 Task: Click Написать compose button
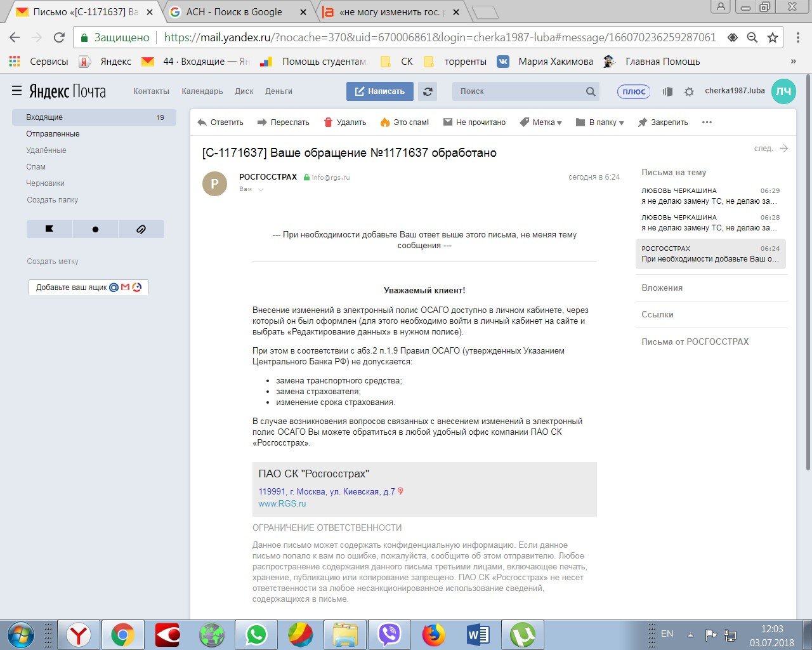(380, 91)
